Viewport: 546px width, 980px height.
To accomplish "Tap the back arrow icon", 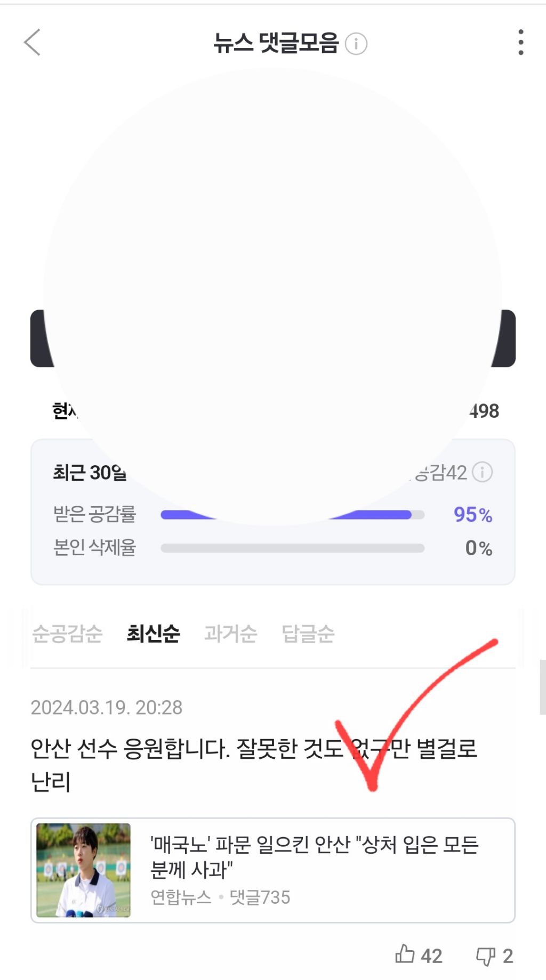I will (x=33, y=43).
